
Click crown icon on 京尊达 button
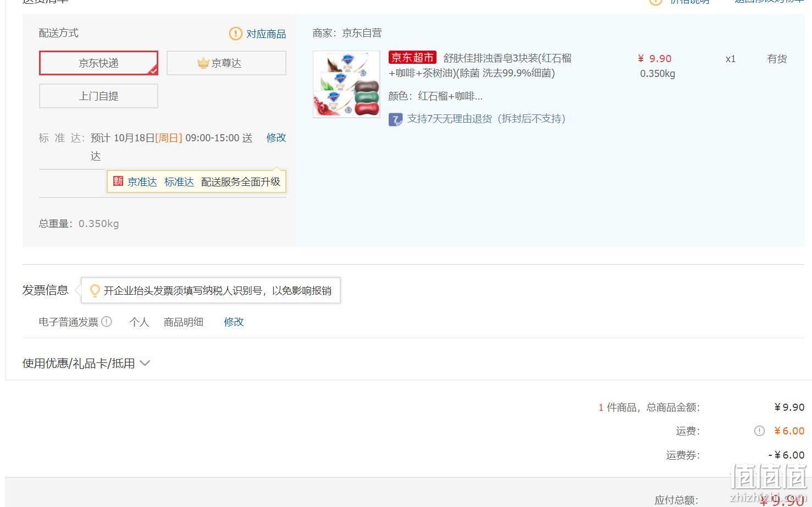pos(203,63)
